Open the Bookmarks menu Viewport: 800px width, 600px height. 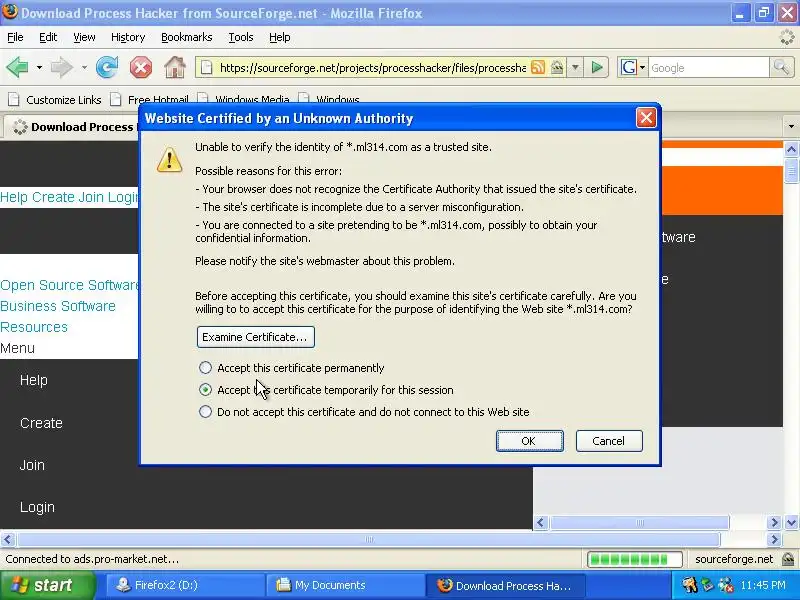tap(187, 37)
